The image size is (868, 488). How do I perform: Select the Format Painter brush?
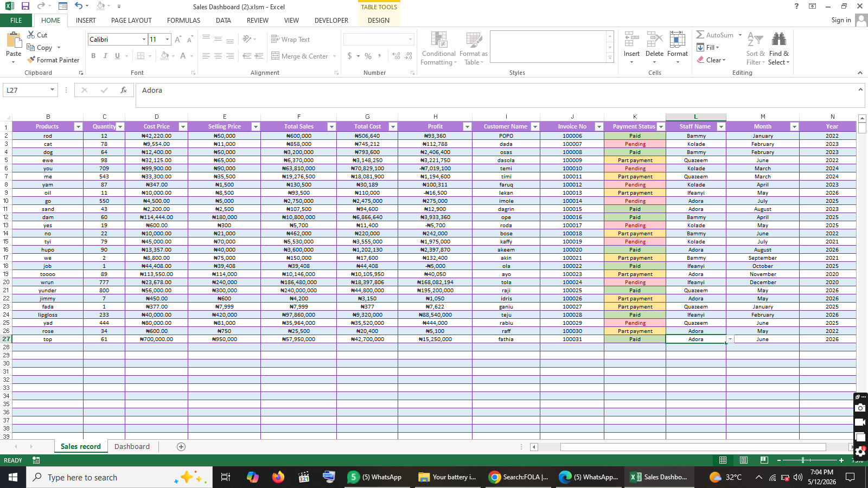pos(53,60)
